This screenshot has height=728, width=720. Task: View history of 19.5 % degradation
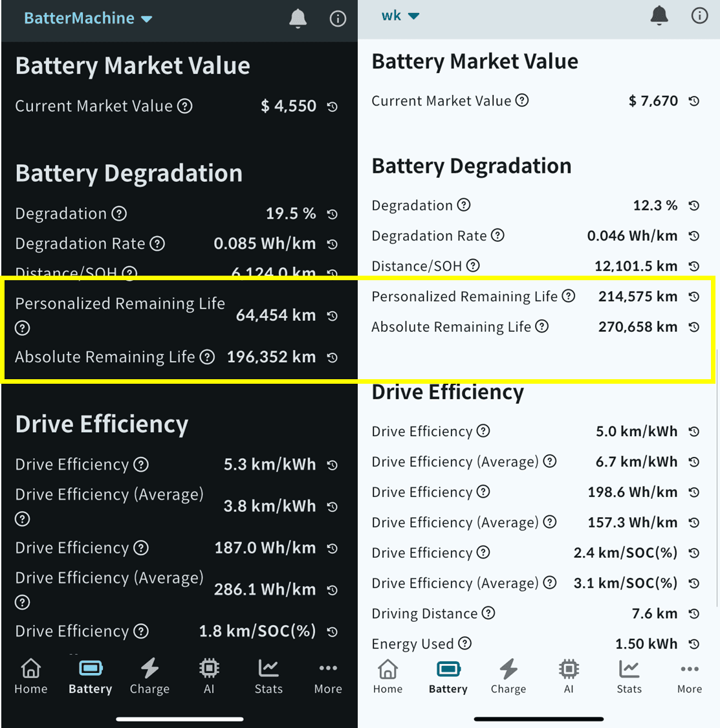[332, 214]
